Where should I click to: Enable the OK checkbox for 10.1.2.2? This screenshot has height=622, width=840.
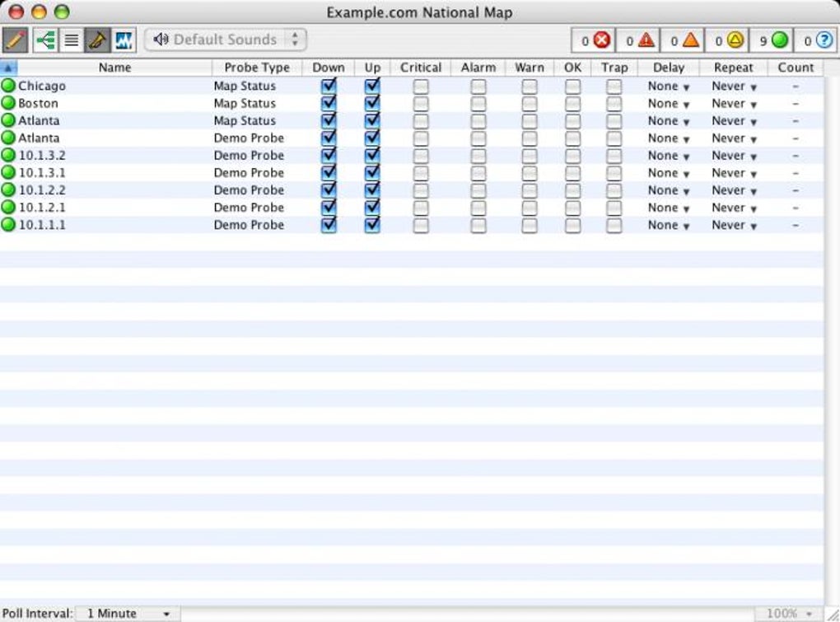click(572, 190)
